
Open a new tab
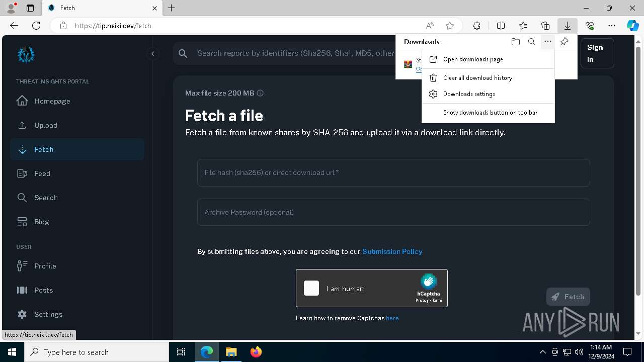171,8
